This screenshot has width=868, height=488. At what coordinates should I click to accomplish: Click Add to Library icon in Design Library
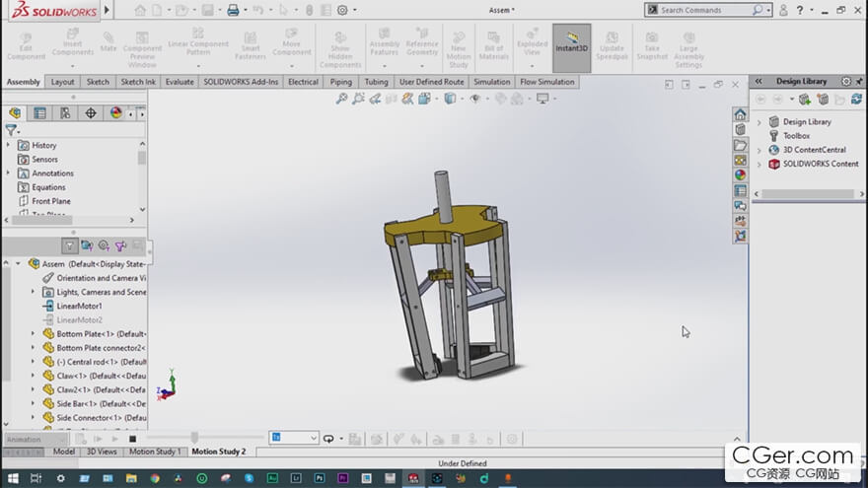coord(805,99)
